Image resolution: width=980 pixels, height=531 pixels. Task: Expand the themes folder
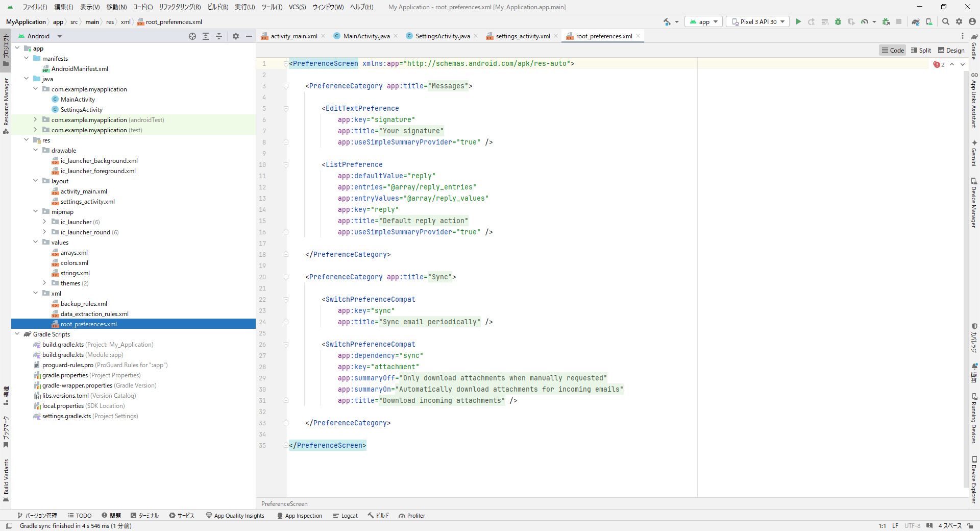pos(44,283)
